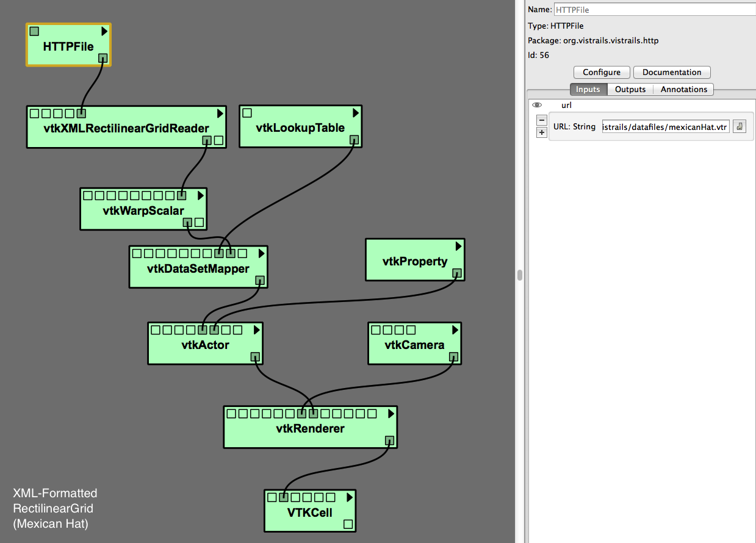Click the vtkLookupTable module's output port
Screen dimensions: 756x543
(x=355, y=140)
